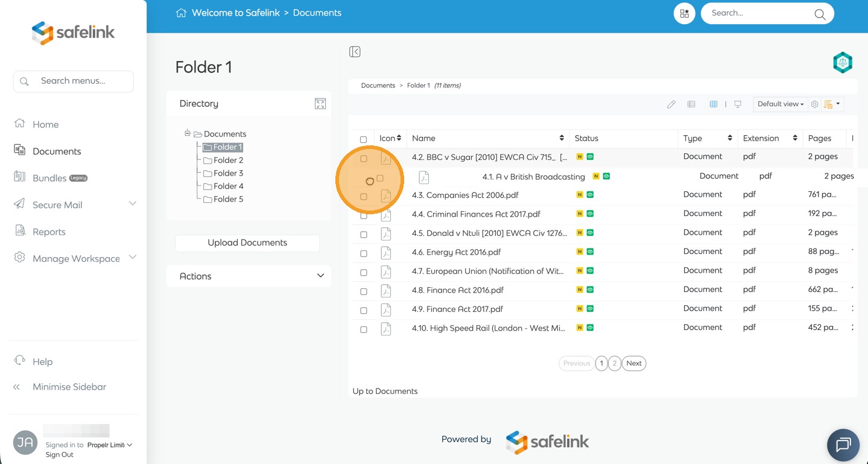Viewport: 868px width, 464px height.
Task: Click the presentation screen icon
Action: 738,104
